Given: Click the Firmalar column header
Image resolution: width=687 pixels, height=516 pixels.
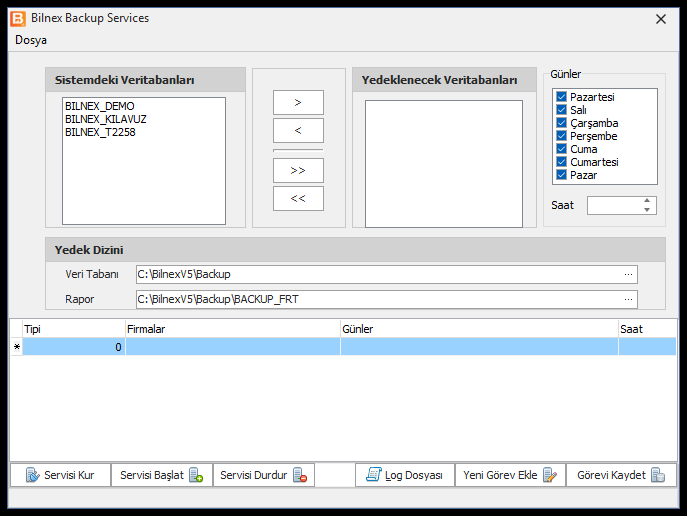Looking at the screenshot, I should tap(233, 329).
